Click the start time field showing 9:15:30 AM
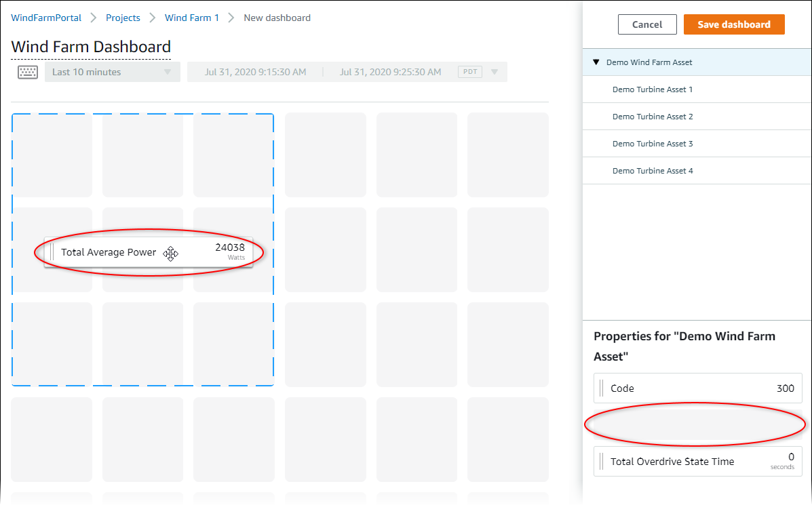The width and height of the screenshot is (812, 505). tap(254, 71)
